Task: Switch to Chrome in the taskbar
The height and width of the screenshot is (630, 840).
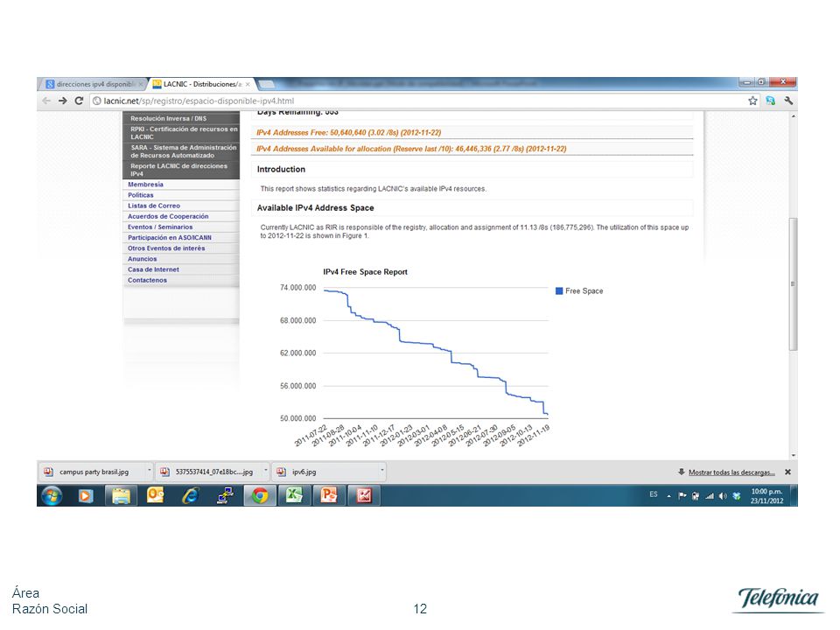Action: pos(260,496)
